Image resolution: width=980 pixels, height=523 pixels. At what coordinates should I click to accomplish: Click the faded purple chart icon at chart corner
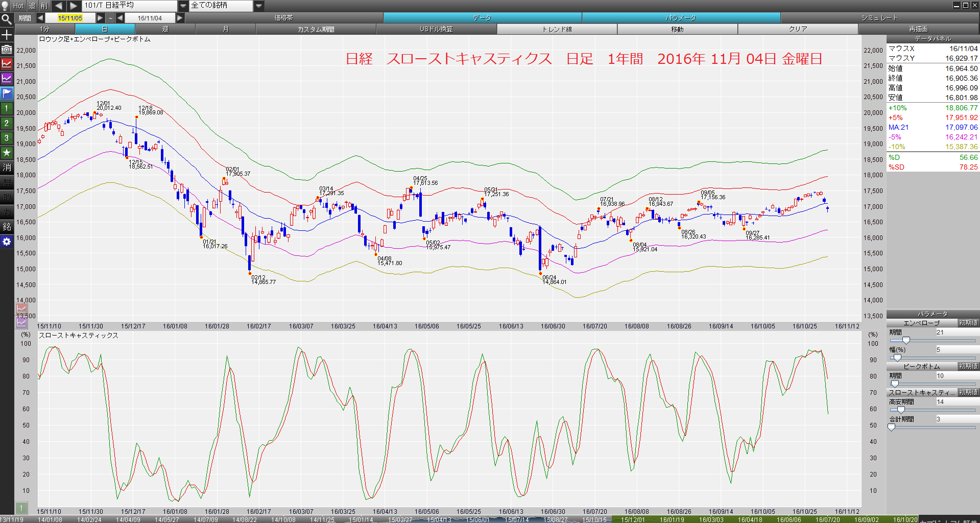tap(21, 322)
